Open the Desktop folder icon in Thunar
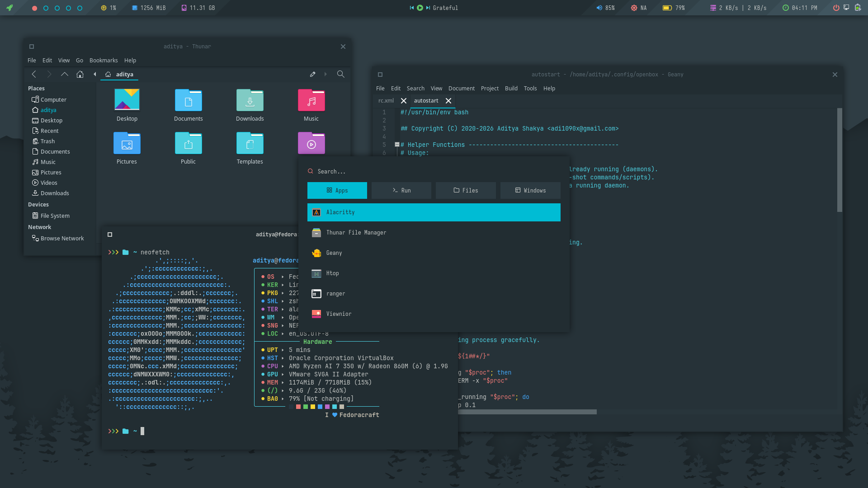 click(127, 99)
